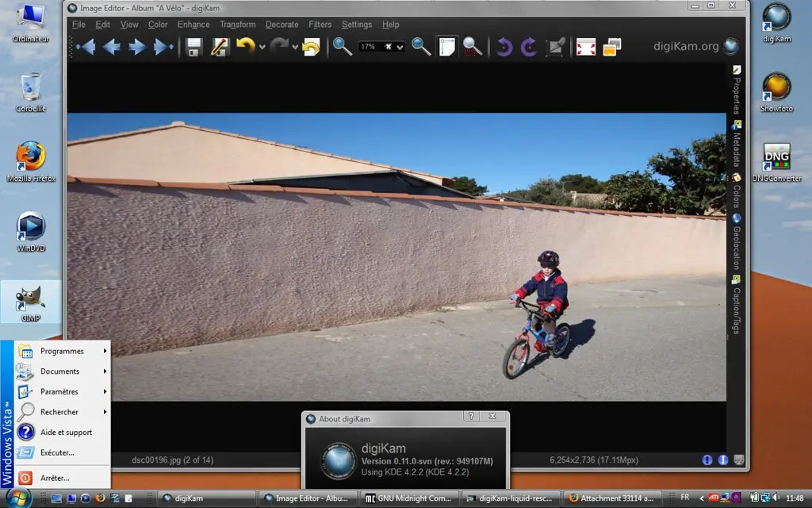The height and width of the screenshot is (508, 812).
Task: Click the Crop tool icon
Action: click(x=556, y=48)
